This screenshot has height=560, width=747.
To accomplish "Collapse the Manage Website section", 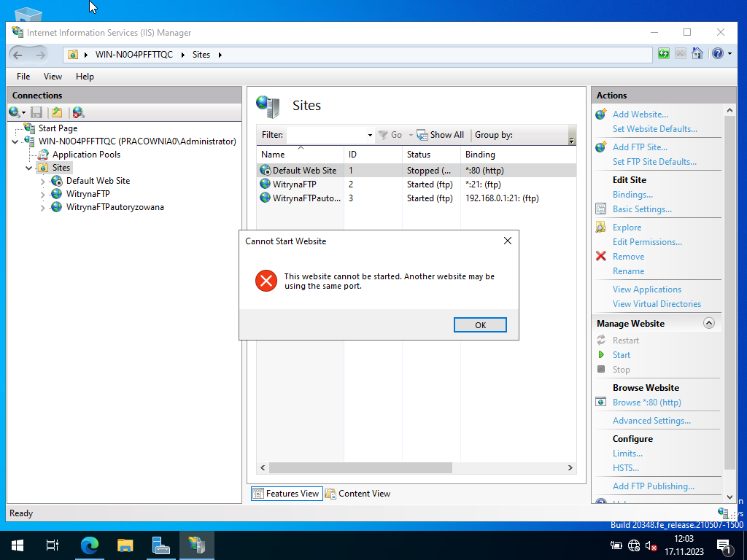I will pyautogui.click(x=709, y=323).
